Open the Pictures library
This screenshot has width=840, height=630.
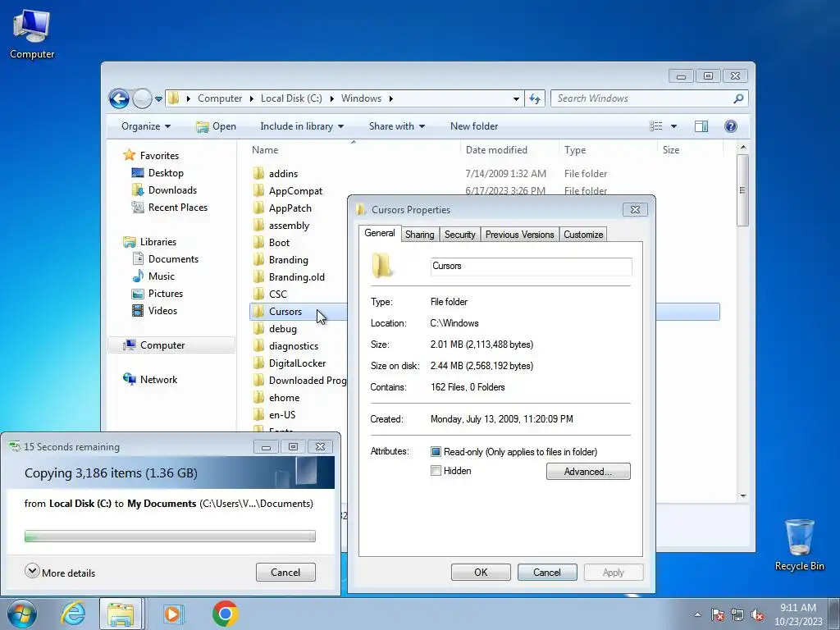(x=165, y=294)
